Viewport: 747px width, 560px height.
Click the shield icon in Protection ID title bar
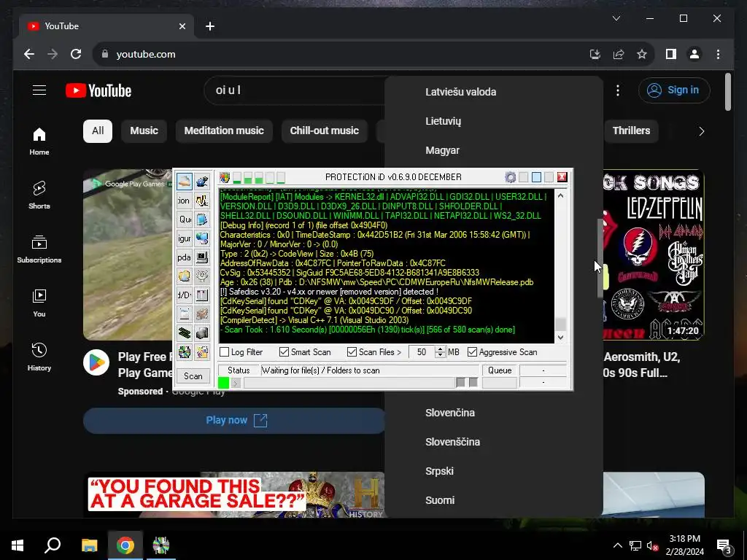pos(225,178)
